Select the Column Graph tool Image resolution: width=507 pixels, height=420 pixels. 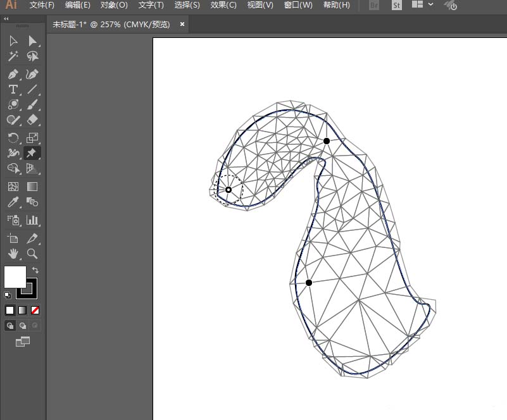pos(32,220)
